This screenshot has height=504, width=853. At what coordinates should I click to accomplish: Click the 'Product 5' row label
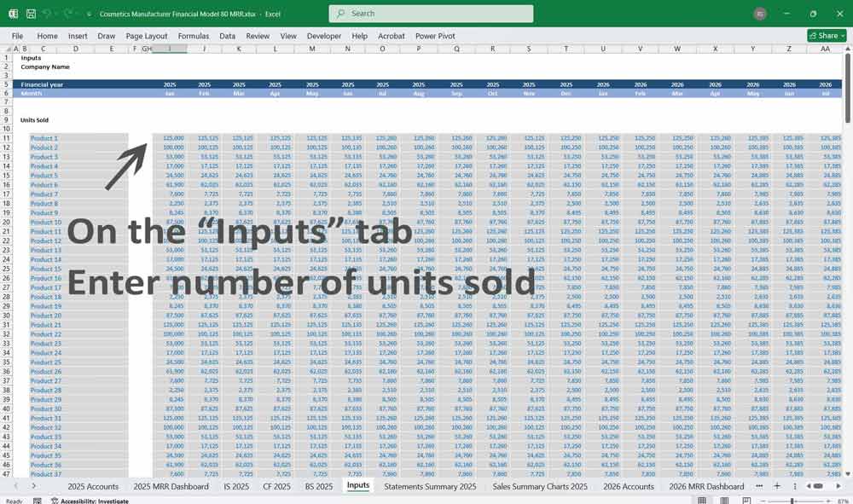coord(44,176)
